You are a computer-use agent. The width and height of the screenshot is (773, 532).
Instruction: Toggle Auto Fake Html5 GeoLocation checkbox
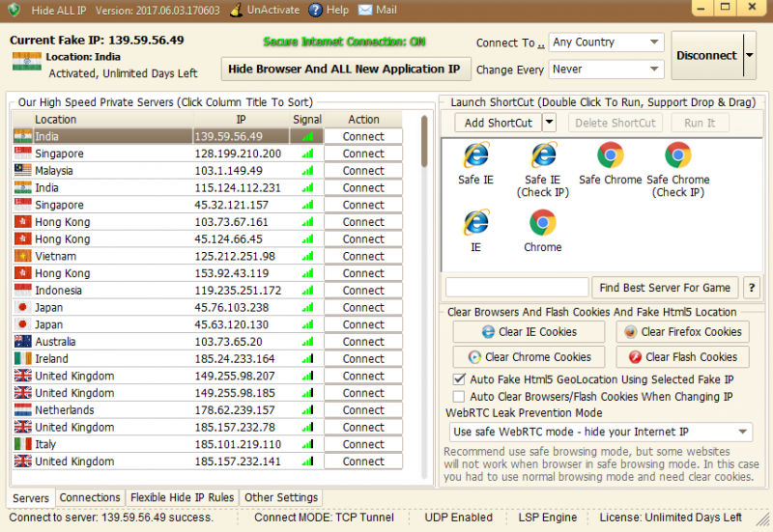[459, 379]
